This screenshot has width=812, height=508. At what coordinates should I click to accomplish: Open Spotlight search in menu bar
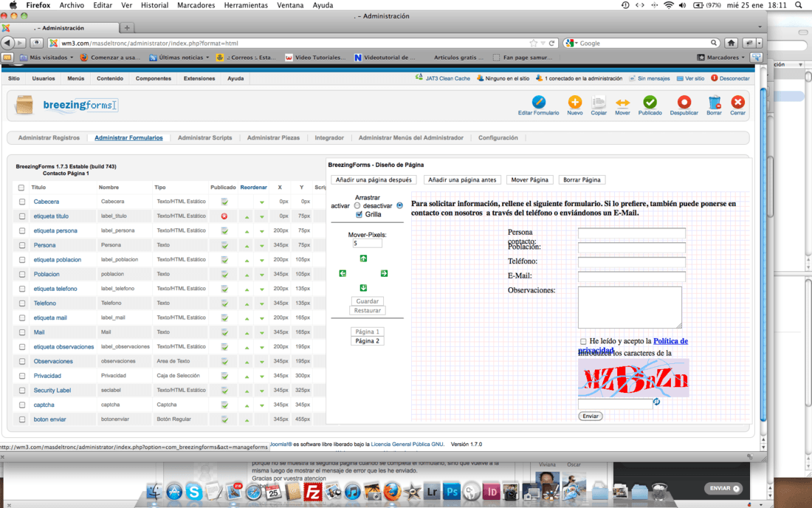[x=799, y=5]
